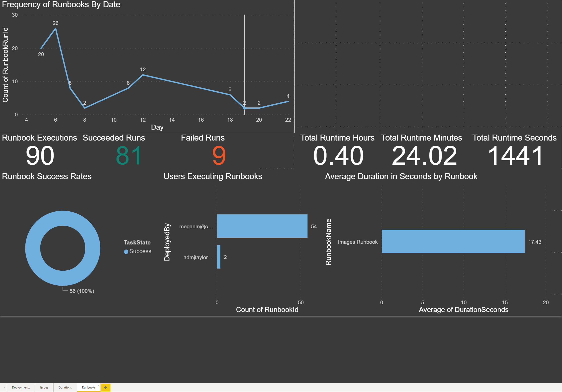Open the Issues tab
Image resolution: width=562 pixels, height=392 pixels.
coord(44,388)
